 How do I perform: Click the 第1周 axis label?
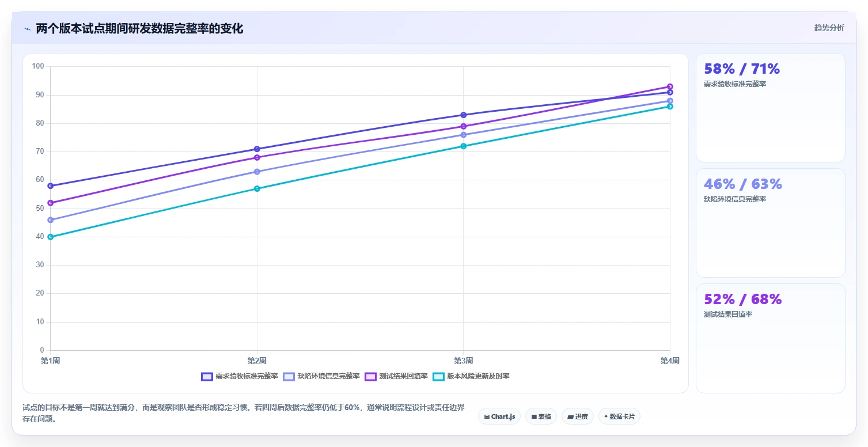[x=51, y=361]
